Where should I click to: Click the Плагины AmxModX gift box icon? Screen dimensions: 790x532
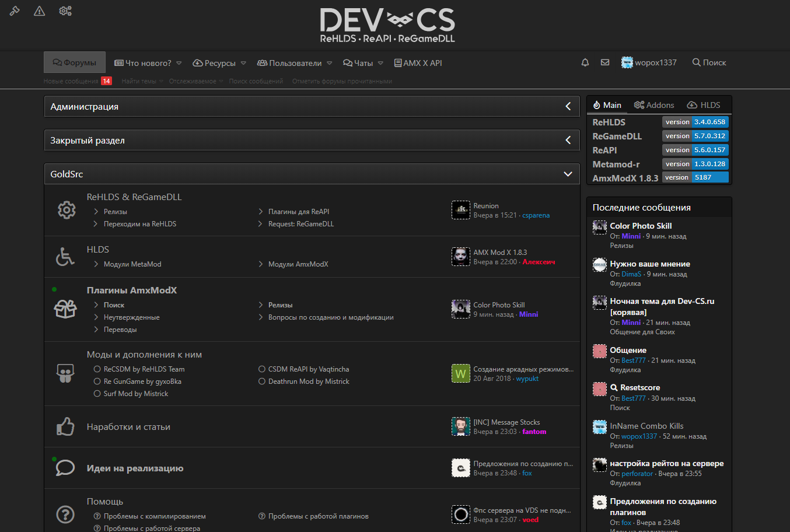65,309
